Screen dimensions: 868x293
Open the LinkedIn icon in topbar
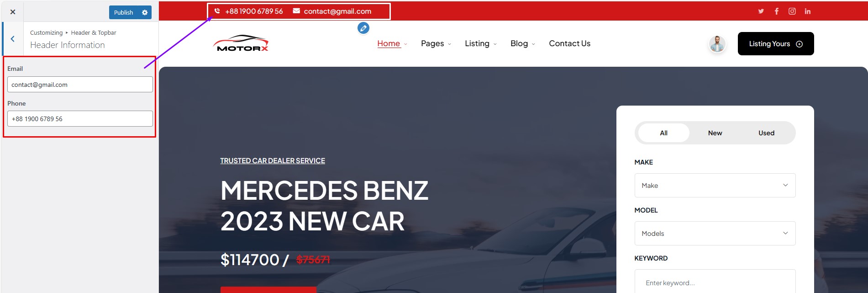(808, 11)
